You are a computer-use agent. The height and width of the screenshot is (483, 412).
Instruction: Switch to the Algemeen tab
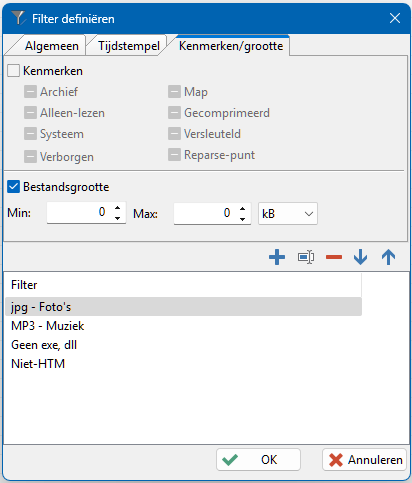coord(52,46)
